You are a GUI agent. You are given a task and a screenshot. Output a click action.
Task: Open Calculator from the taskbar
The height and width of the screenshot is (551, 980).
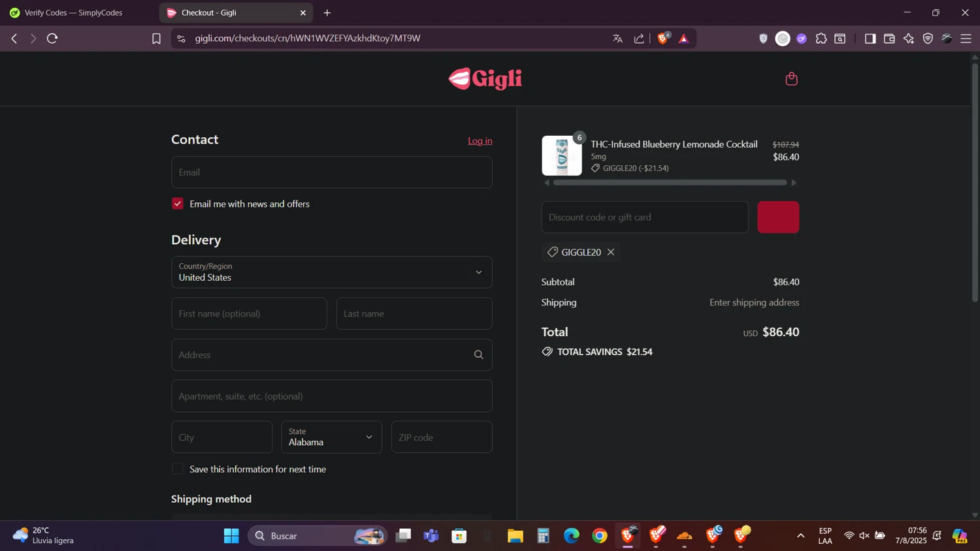tap(544, 536)
